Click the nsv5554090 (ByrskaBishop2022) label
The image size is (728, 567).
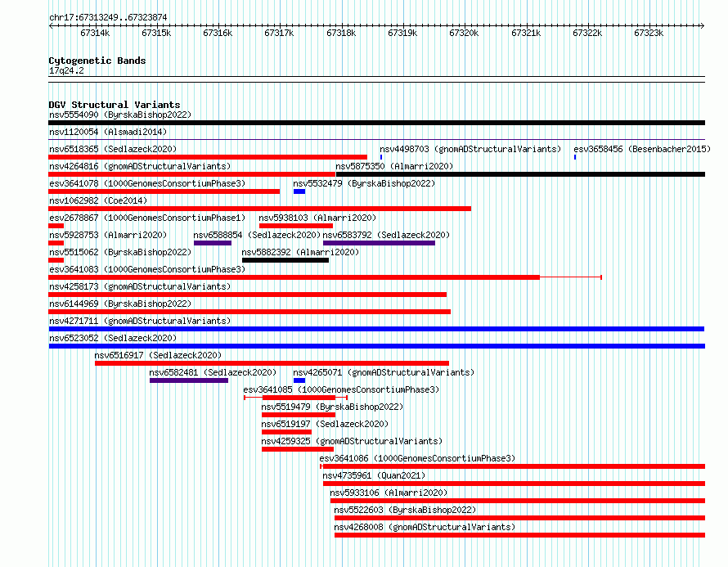[120, 115]
